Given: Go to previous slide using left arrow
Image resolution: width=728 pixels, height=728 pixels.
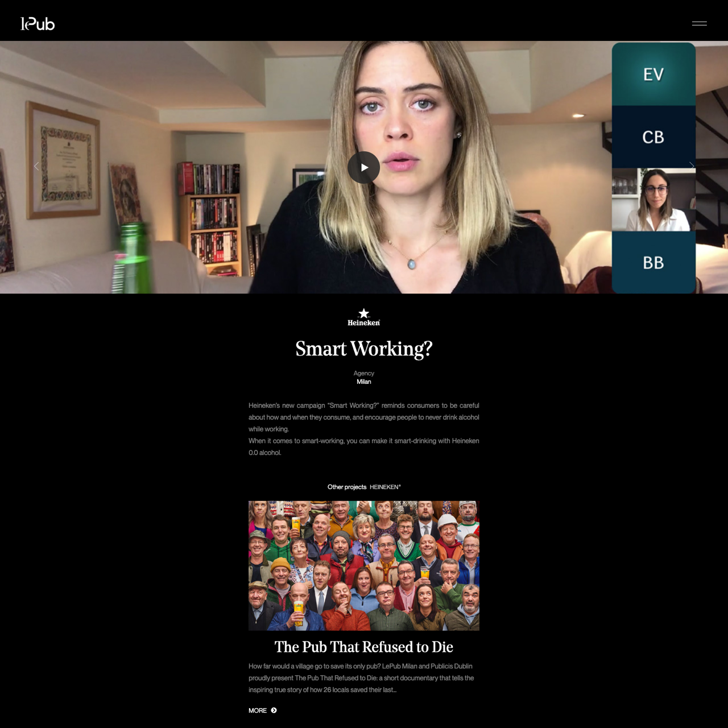Looking at the screenshot, I should click(36, 166).
